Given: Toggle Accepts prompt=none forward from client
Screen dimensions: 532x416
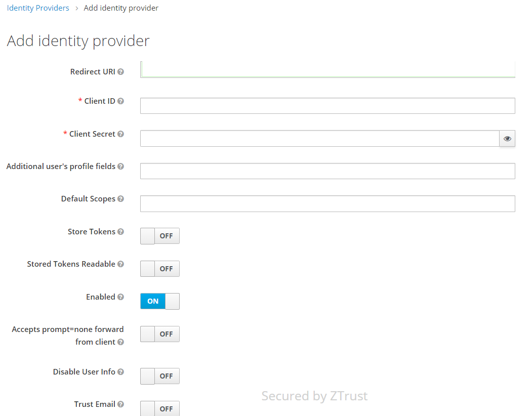Looking at the screenshot, I should point(160,334).
